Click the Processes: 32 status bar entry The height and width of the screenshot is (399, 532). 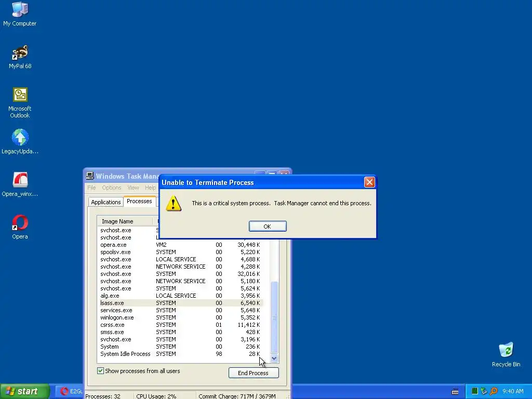pyautogui.click(x=103, y=396)
